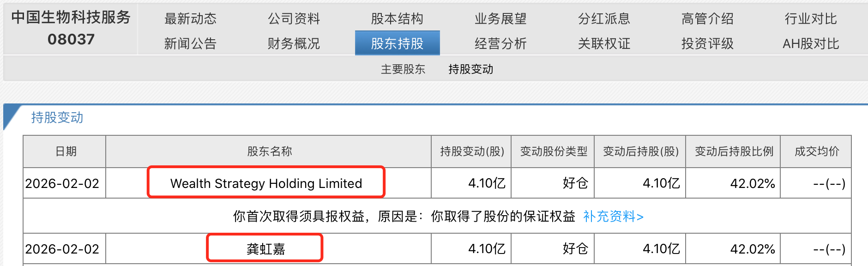Switch to the 主要股东 sub-tab
The image size is (868, 266).
click(x=403, y=69)
